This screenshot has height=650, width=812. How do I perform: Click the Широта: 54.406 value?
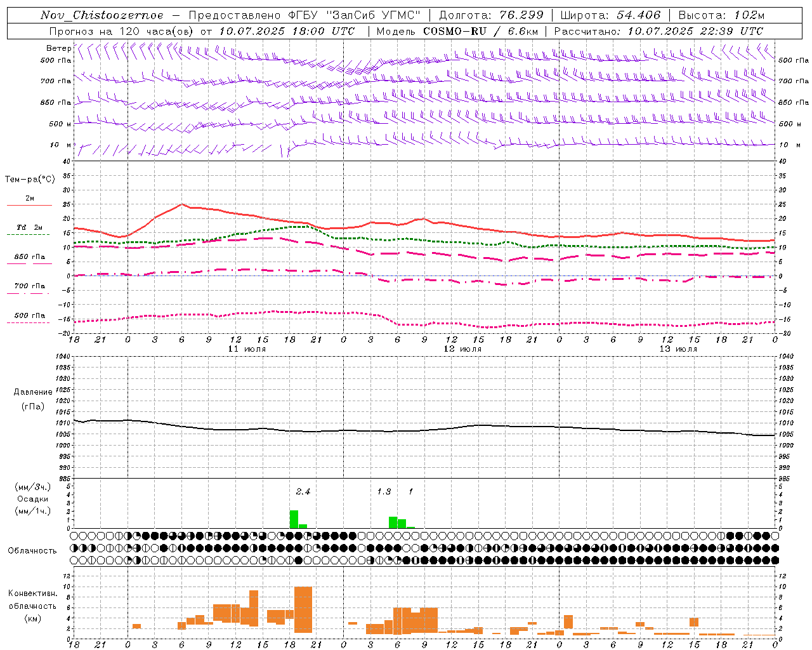click(610, 15)
